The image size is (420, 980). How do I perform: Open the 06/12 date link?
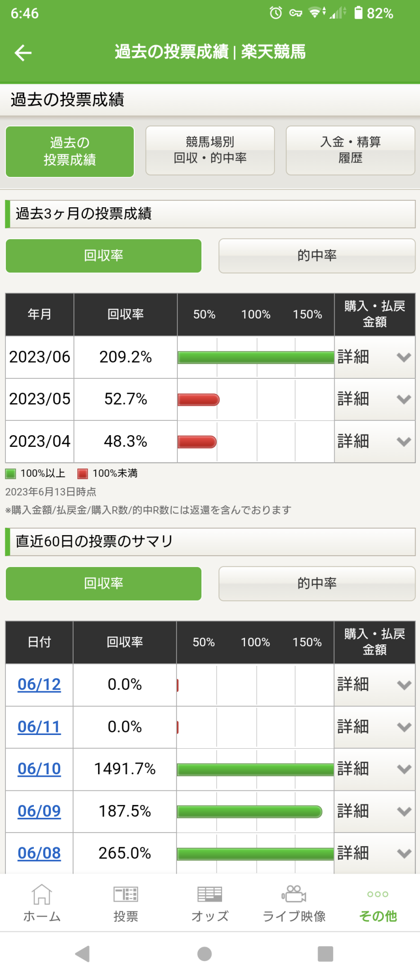pyautogui.click(x=39, y=685)
